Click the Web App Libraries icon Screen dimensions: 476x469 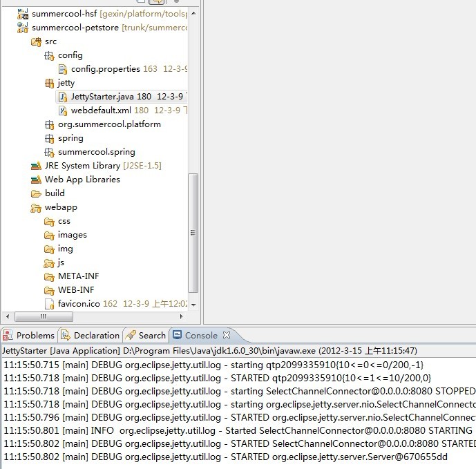[x=36, y=180]
